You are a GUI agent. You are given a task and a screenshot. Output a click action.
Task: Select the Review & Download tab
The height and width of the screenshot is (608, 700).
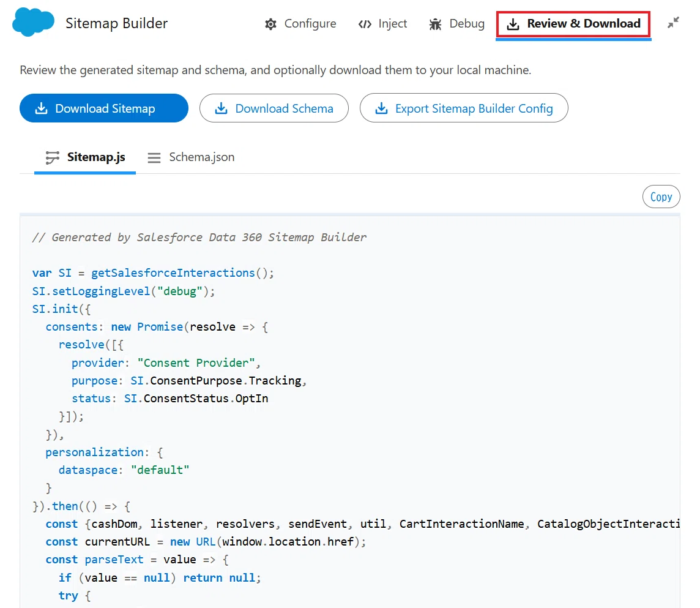pos(573,24)
